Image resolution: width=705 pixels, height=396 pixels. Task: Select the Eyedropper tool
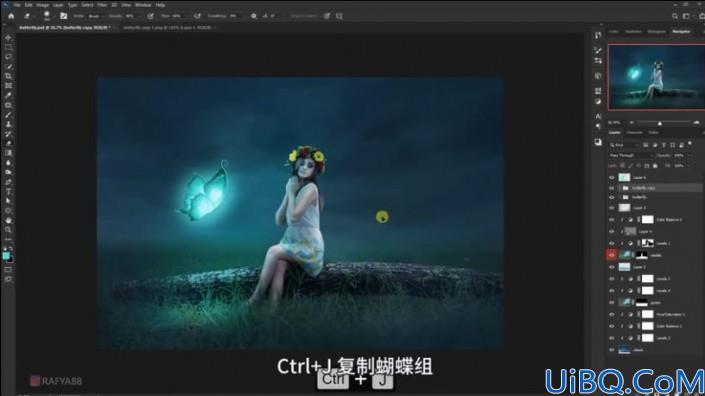tap(8, 95)
